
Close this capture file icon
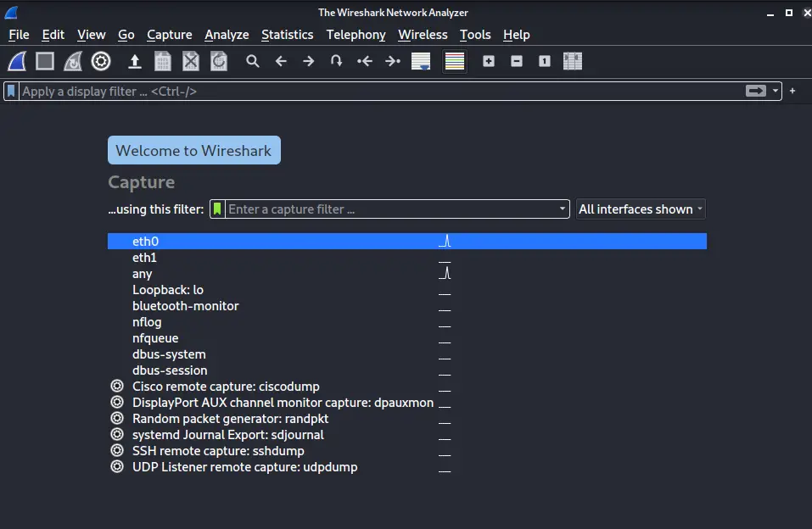[191, 61]
